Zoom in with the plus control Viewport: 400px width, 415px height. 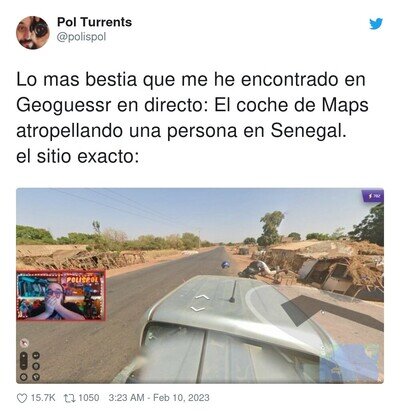point(24,356)
